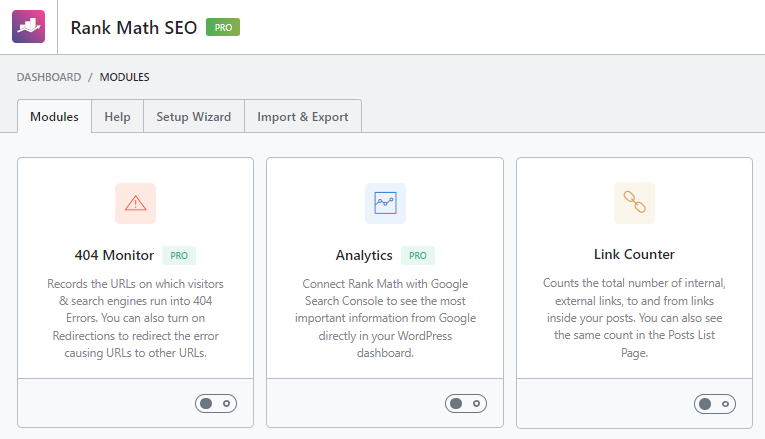Open the Help tab

pyautogui.click(x=117, y=117)
